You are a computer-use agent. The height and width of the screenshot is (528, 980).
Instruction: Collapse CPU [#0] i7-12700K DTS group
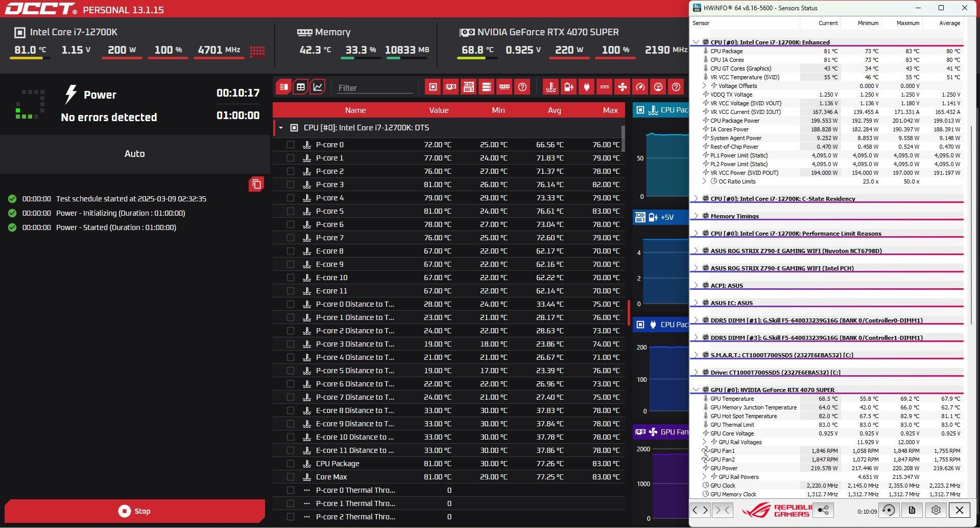coord(281,128)
